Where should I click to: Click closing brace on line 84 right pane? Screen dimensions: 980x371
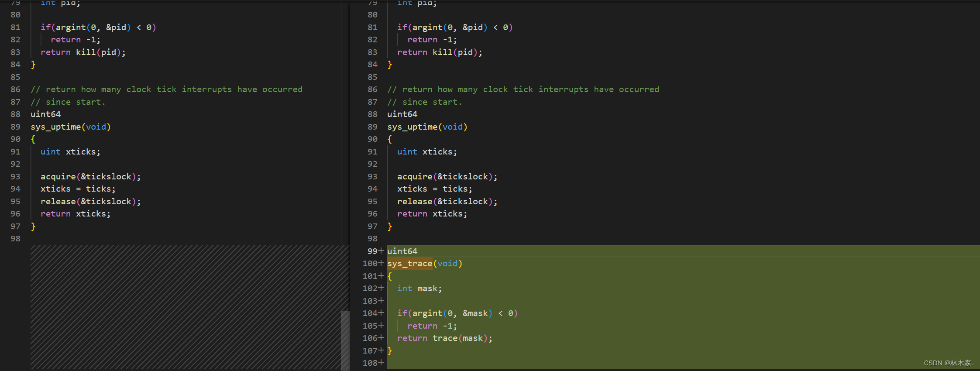(x=390, y=64)
